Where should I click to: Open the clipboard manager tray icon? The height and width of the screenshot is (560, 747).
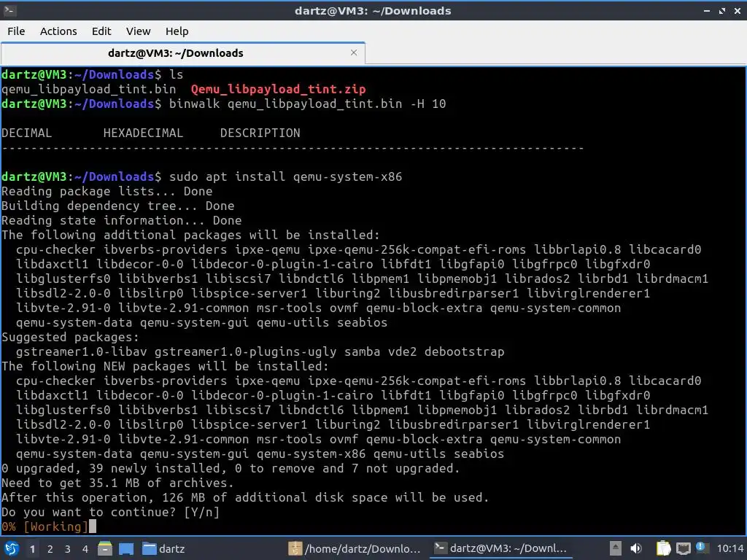point(663,548)
